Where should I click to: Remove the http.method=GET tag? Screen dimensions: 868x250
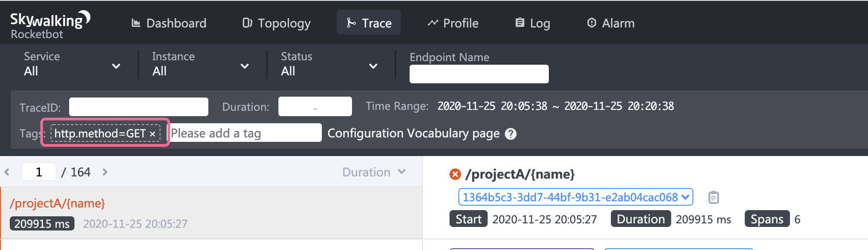[152, 134]
